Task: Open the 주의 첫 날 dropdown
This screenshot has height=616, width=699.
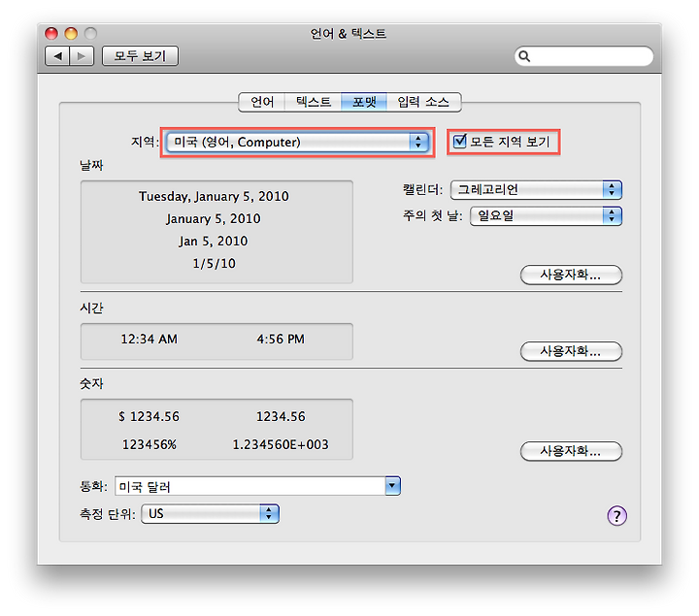Action: pos(546,216)
